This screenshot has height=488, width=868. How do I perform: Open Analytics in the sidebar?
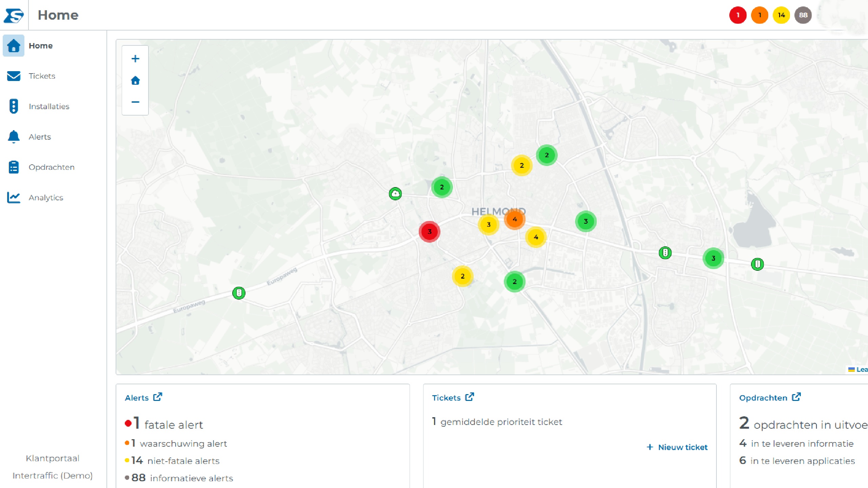tap(53, 198)
